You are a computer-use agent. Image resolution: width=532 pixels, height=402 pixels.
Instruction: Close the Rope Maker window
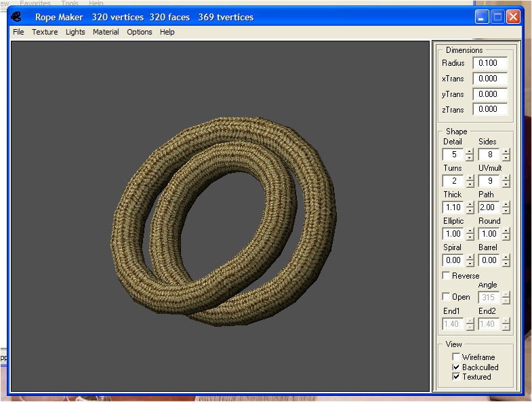tap(513, 17)
